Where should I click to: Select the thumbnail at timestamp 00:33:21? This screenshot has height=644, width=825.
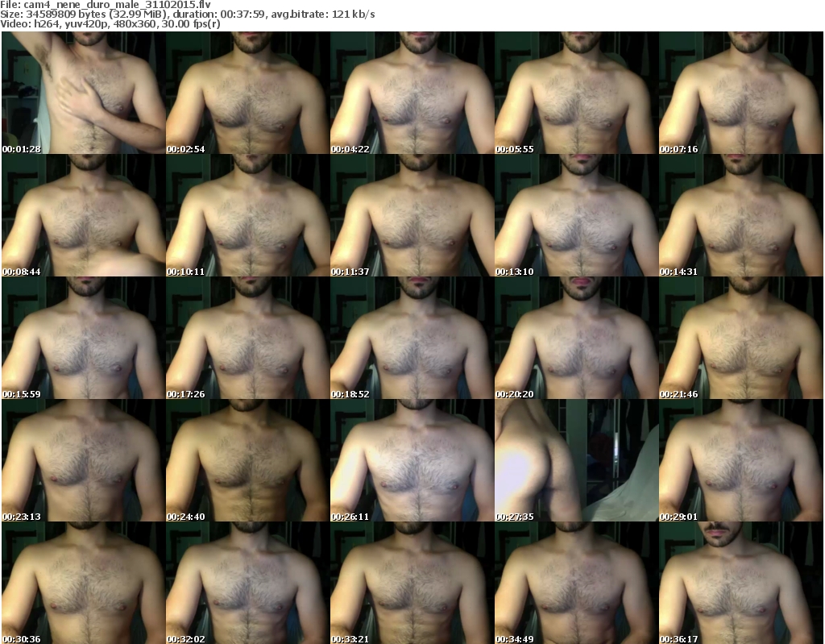pos(412,583)
